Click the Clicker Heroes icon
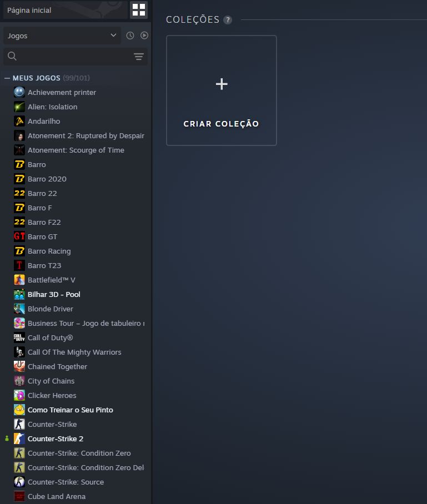This screenshot has width=427, height=504. (19, 395)
